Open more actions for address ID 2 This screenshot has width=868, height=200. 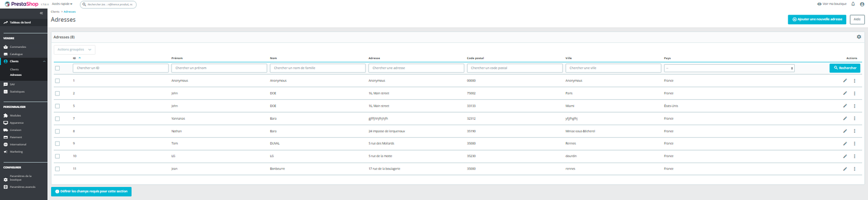[x=854, y=93]
